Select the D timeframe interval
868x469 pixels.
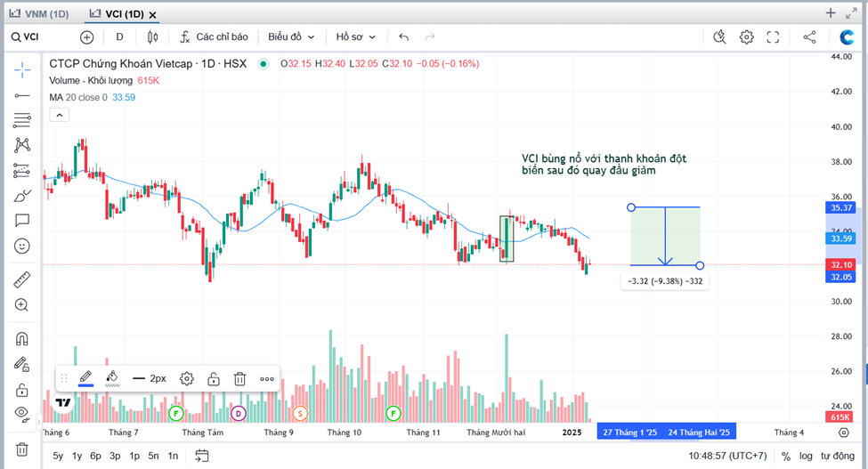[119, 37]
